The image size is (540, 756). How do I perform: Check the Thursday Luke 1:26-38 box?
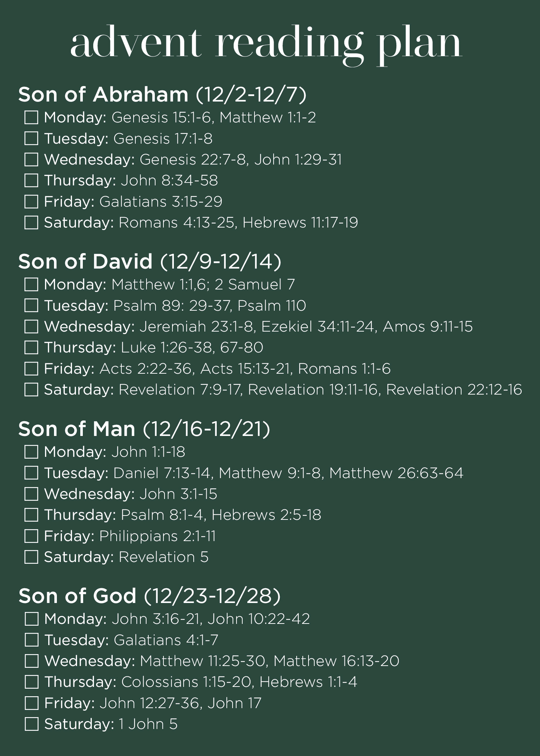(x=31, y=347)
